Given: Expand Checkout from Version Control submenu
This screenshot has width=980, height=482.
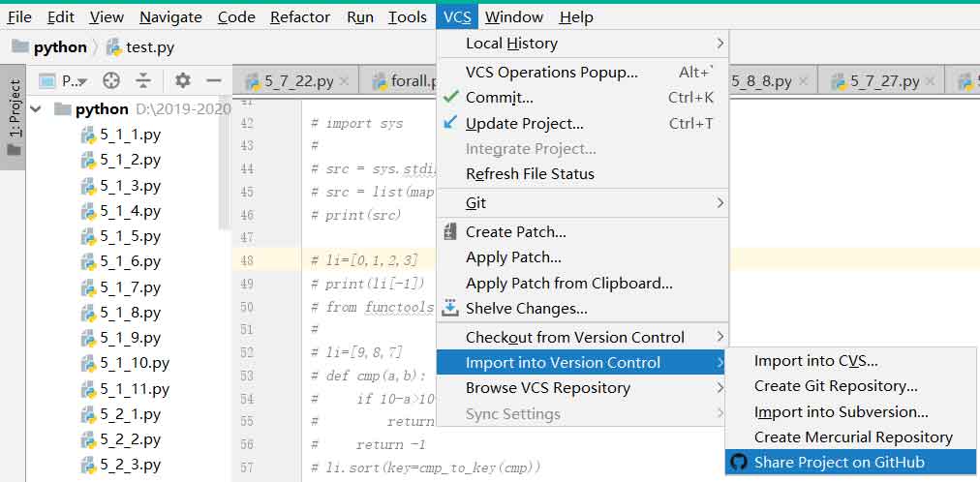Looking at the screenshot, I should (x=583, y=337).
